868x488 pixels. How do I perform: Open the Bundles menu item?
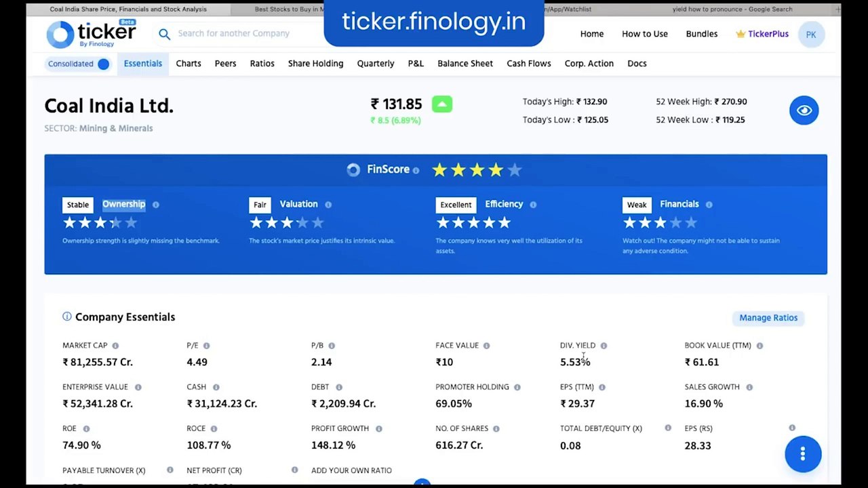(702, 34)
